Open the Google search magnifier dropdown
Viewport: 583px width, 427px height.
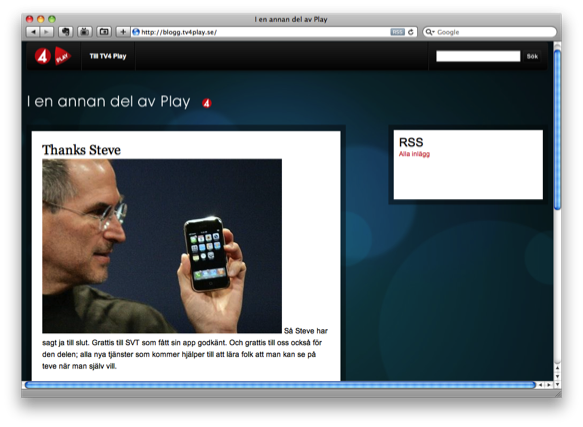coord(430,32)
